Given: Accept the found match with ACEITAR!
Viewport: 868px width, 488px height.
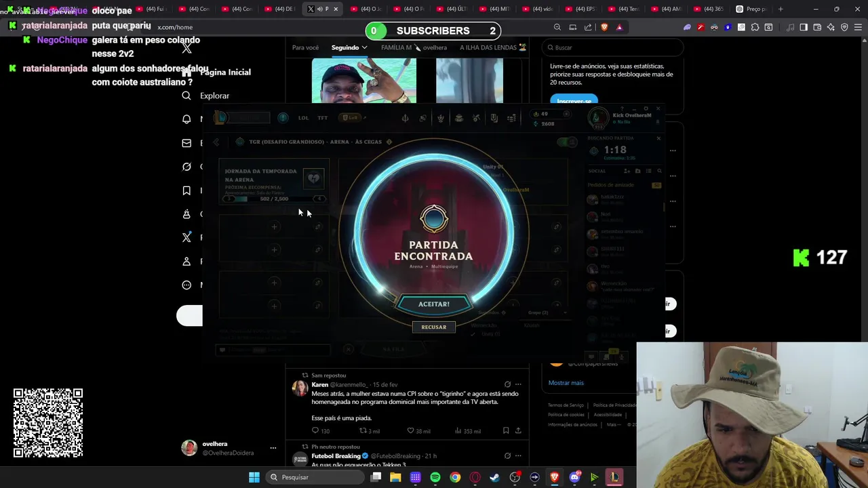Looking at the screenshot, I should click(434, 304).
